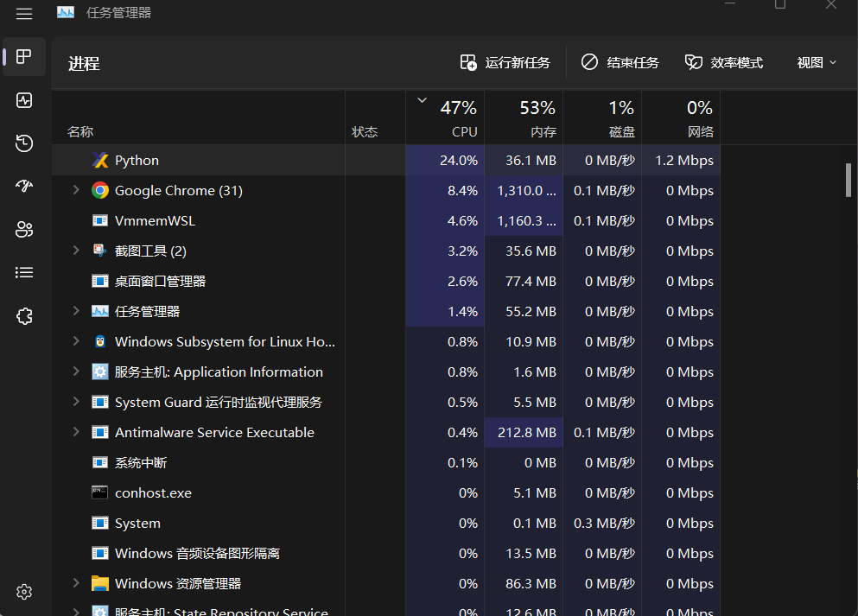
Task: Click the 结束任务 button
Action: (620, 61)
